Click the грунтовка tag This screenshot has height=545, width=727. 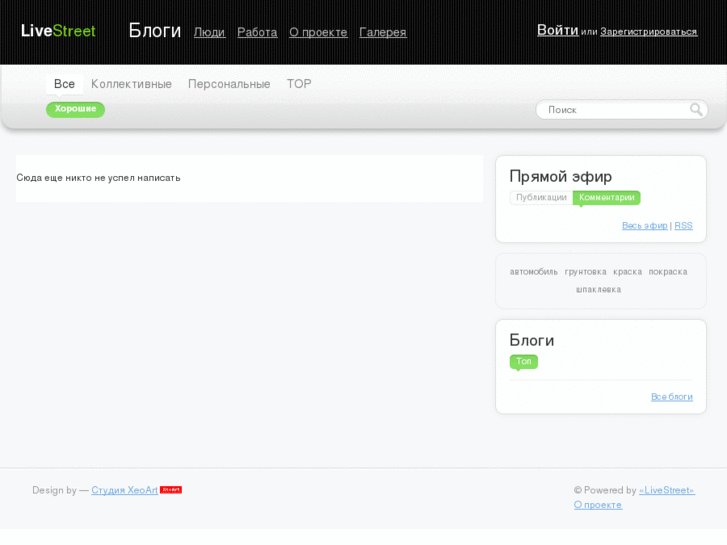(585, 272)
